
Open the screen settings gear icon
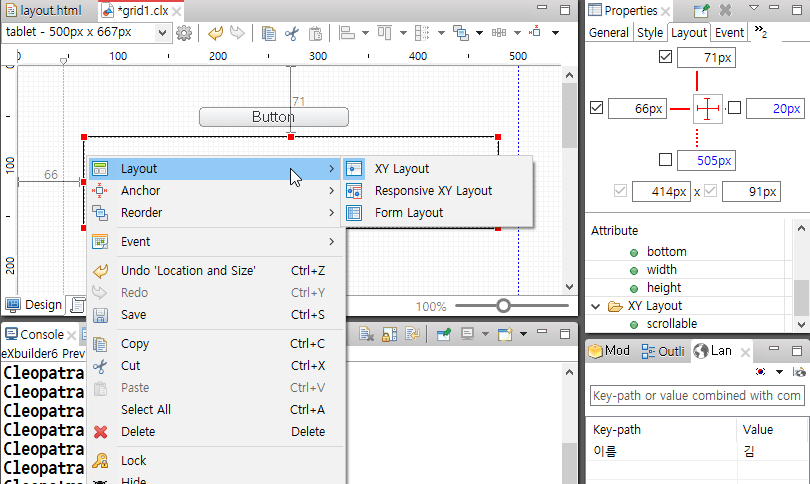pyautogui.click(x=184, y=33)
